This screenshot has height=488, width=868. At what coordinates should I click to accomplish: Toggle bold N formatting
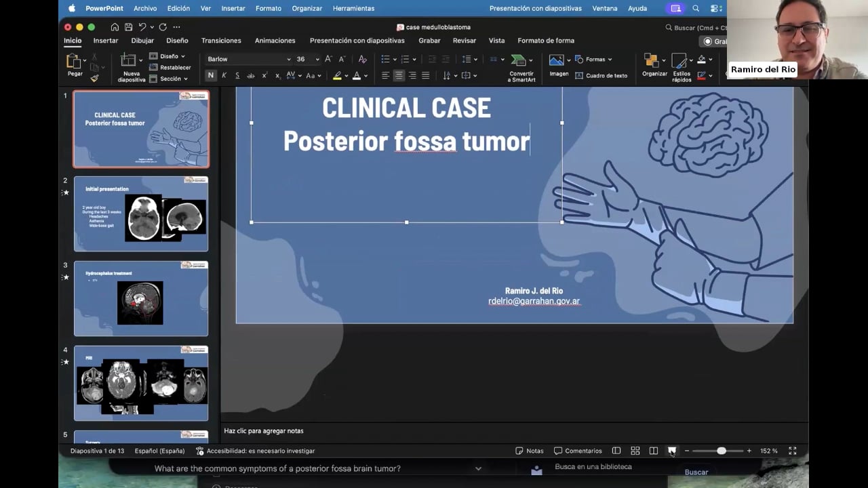coord(211,75)
